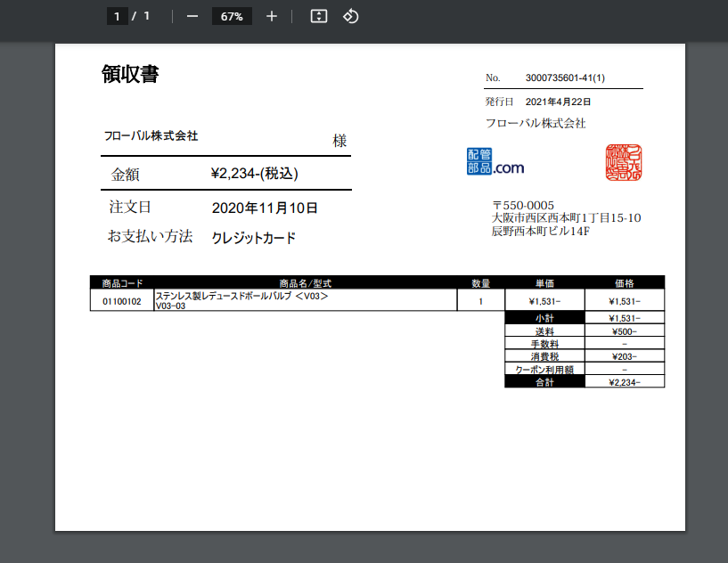728x563 pixels.
Task: Click the 商品名/型式 column header
Action: click(x=306, y=283)
